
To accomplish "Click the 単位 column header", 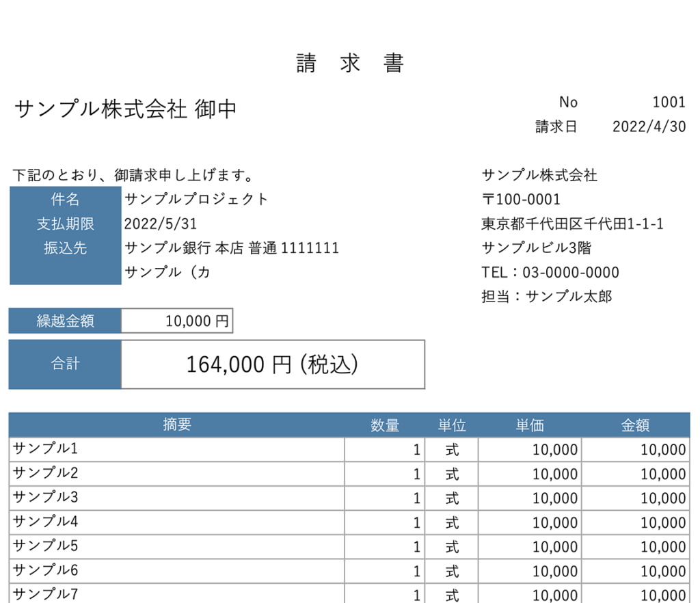I will 452,425.
